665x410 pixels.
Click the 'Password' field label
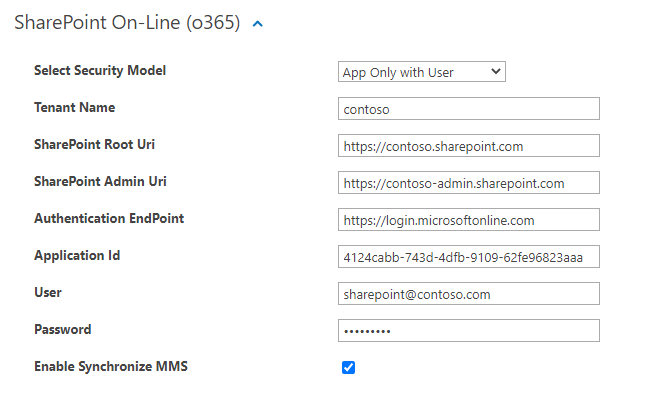[62, 330]
